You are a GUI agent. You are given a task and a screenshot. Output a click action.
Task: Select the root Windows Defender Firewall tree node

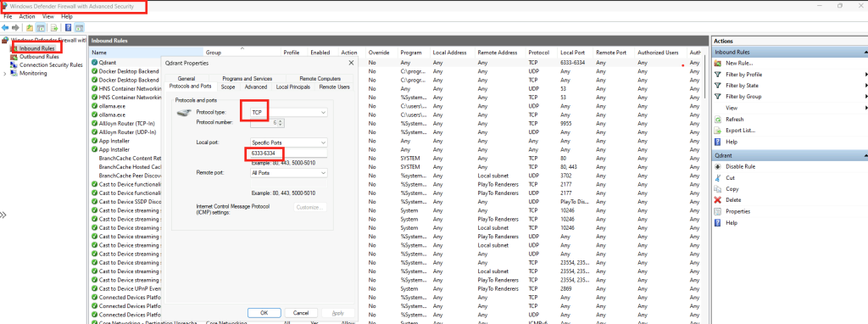47,40
